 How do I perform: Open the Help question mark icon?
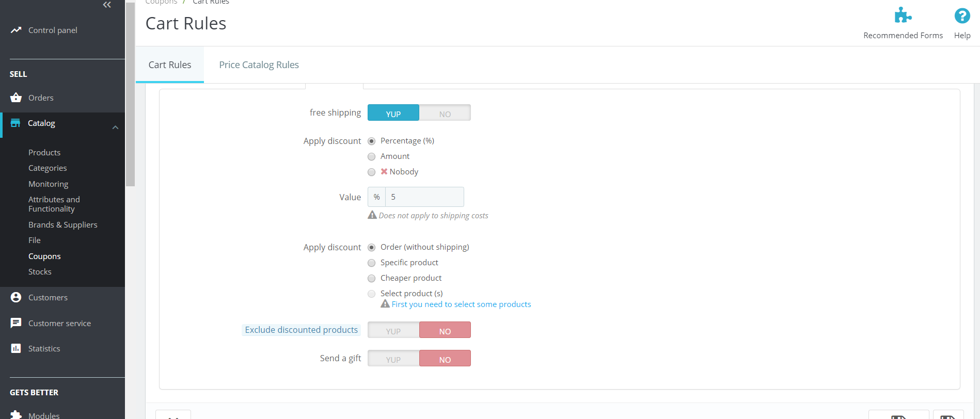[x=962, y=15]
